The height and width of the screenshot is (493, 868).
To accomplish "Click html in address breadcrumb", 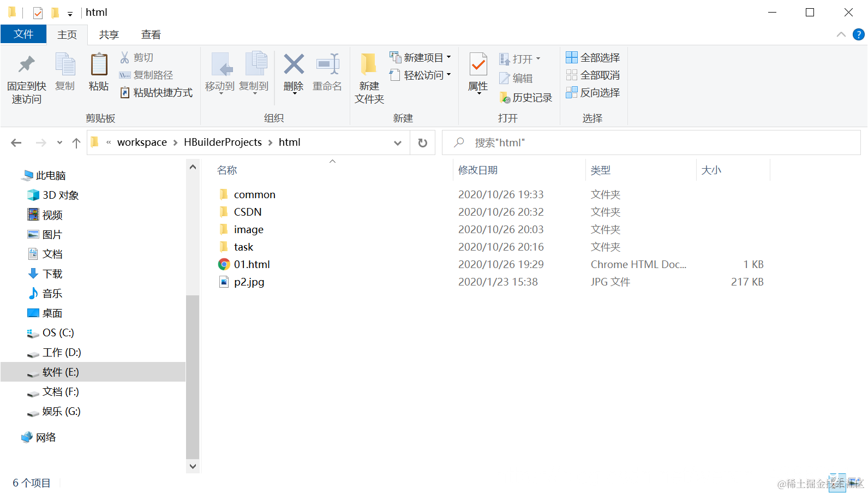I will click(290, 142).
